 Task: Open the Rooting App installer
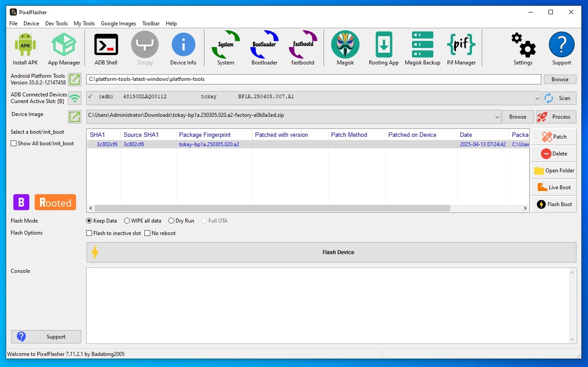(384, 49)
